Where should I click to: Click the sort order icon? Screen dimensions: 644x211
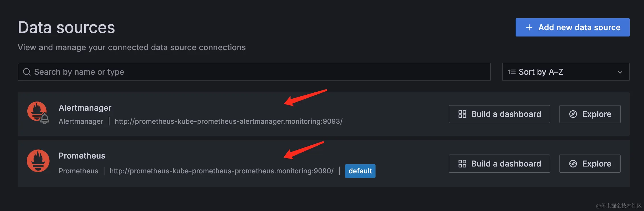(512, 72)
